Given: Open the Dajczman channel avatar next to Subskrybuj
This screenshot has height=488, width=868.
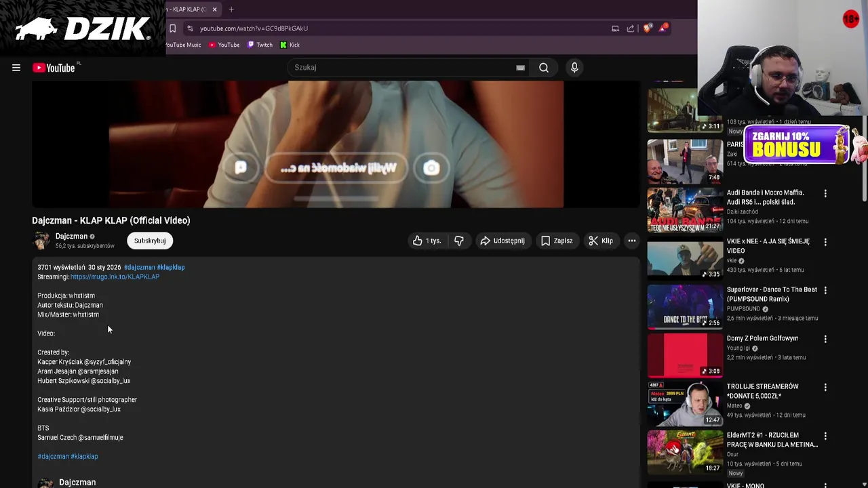Looking at the screenshot, I should 42,241.
